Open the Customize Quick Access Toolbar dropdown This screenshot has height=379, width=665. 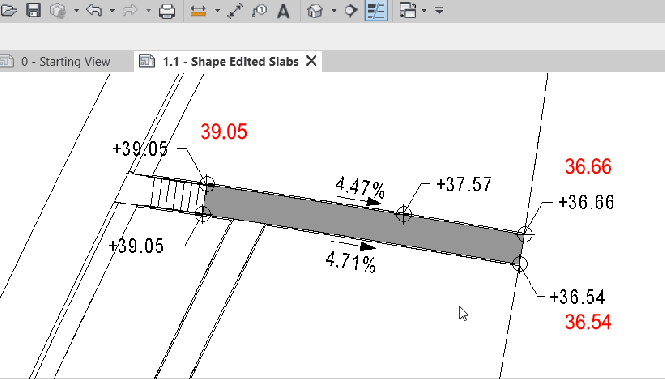pyautogui.click(x=439, y=10)
